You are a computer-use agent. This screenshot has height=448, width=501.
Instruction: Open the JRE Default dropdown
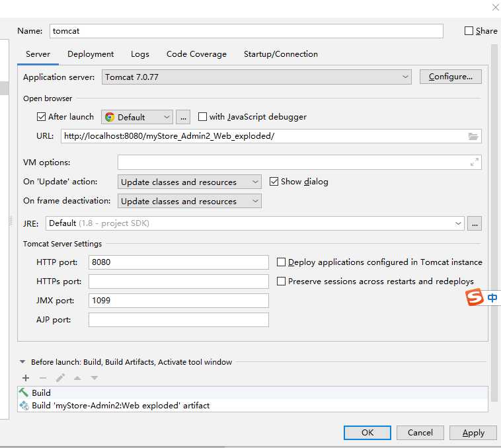point(255,223)
